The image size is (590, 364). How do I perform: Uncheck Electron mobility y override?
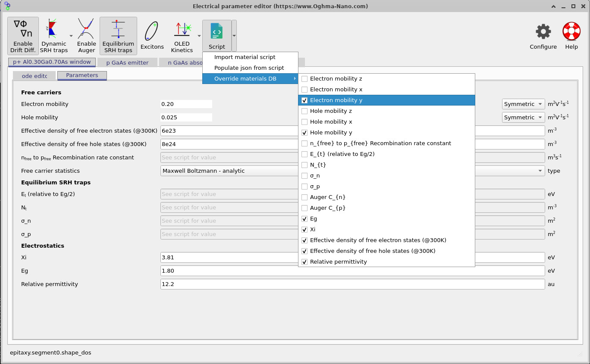(304, 100)
